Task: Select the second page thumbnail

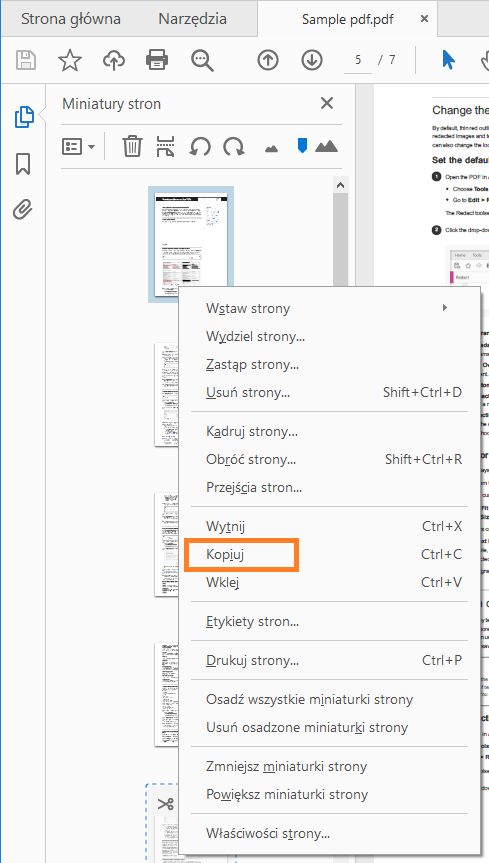Action: [x=167, y=394]
